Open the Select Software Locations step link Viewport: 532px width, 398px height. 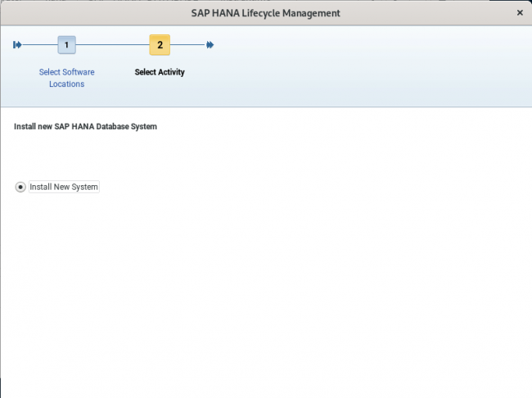67,78
